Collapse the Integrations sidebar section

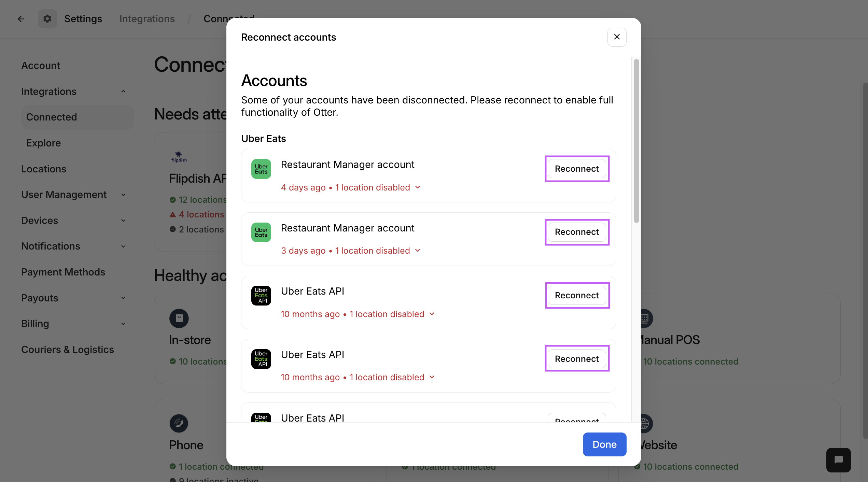click(123, 91)
